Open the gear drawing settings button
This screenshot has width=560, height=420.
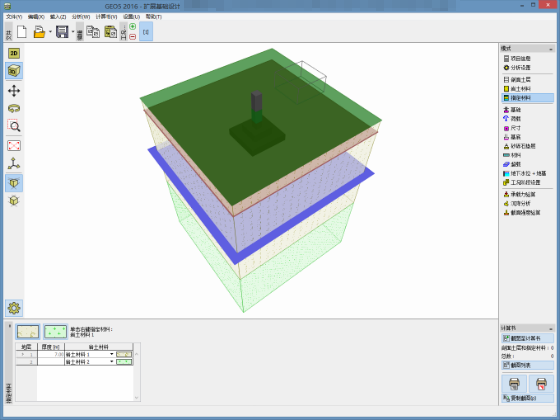[x=14, y=308]
